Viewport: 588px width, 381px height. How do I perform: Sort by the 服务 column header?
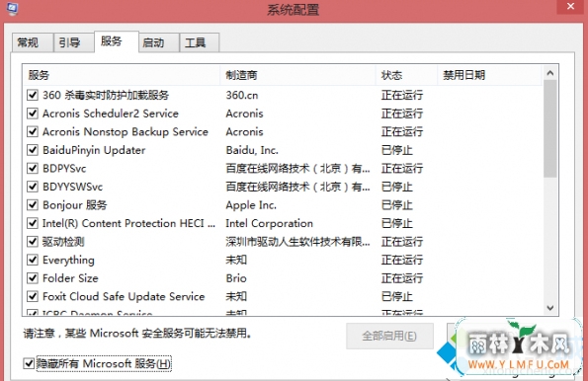coord(122,75)
